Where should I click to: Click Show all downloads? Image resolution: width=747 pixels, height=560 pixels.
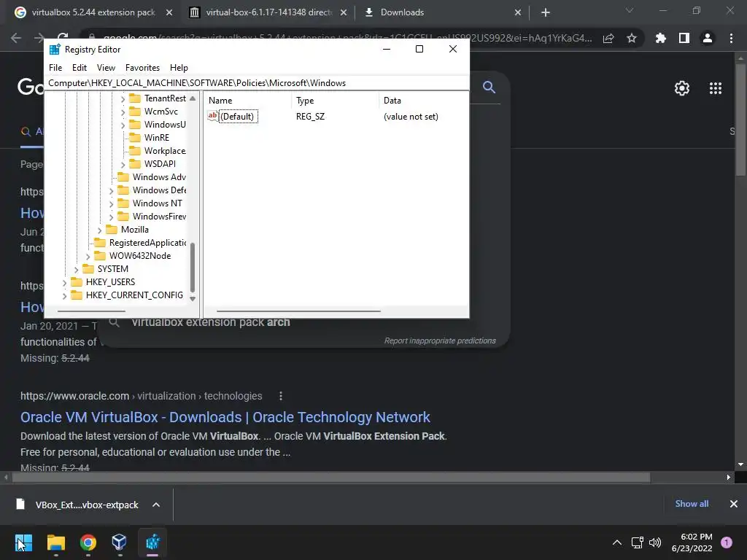click(x=692, y=504)
